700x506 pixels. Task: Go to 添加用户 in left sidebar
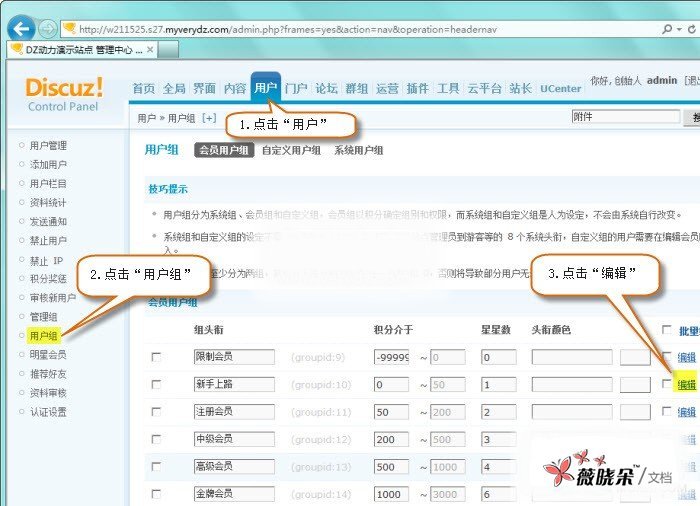point(48,164)
